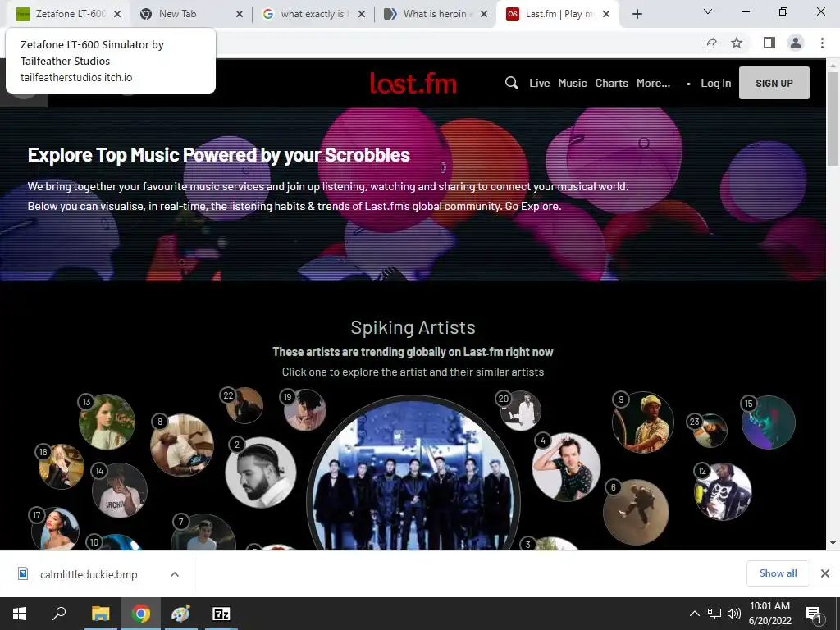Switch to the Google search tab
The image size is (840, 630).
tap(314, 14)
